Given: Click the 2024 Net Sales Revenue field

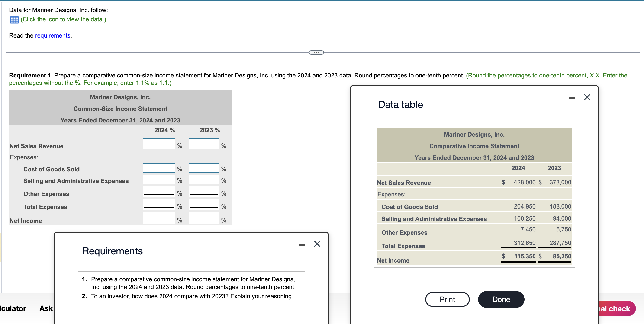Looking at the screenshot, I should [x=158, y=144].
